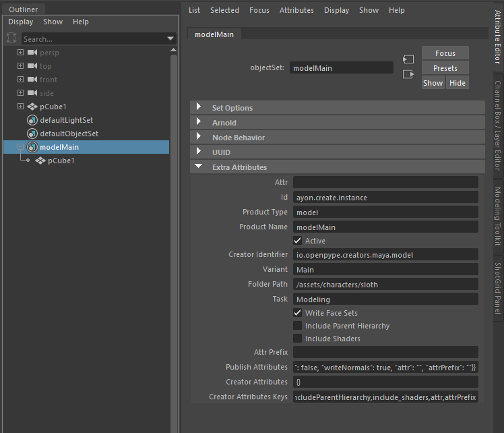Uncheck the Active checkbox

(x=298, y=241)
